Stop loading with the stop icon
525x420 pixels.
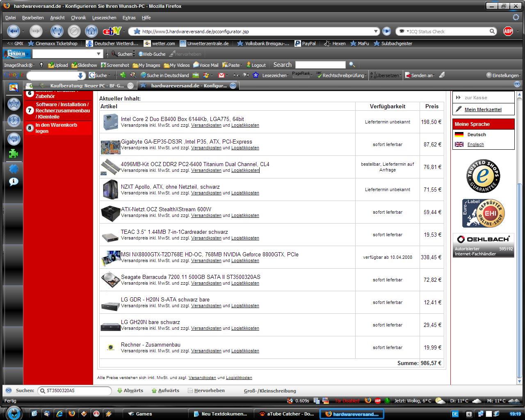(x=74, y=31)
